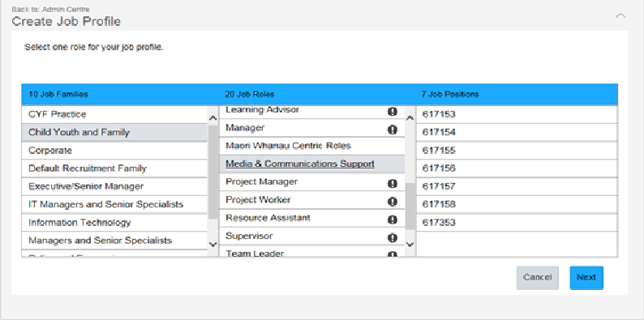Click the info icon beside Resource Assistant
The width and height of the screenshot is (644, 320).
pos(393,220)
